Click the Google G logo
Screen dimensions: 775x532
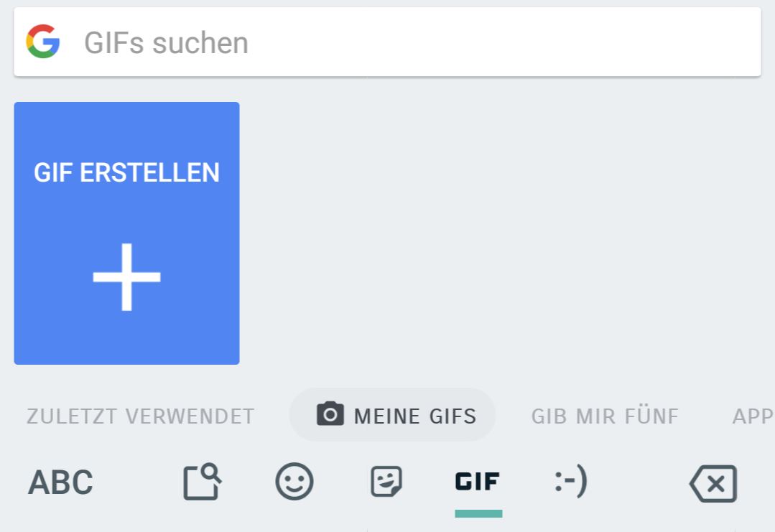(x=43, y=42)
